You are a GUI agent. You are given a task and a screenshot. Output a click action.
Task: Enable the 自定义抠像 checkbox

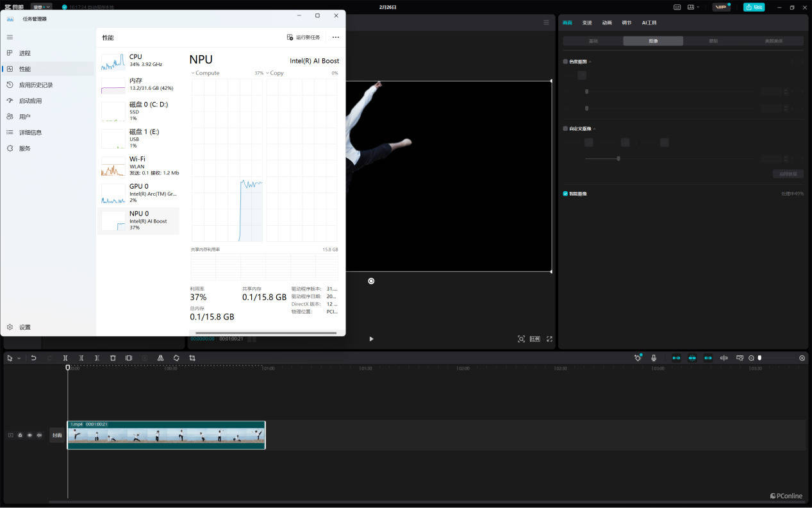tap(565, 128)
